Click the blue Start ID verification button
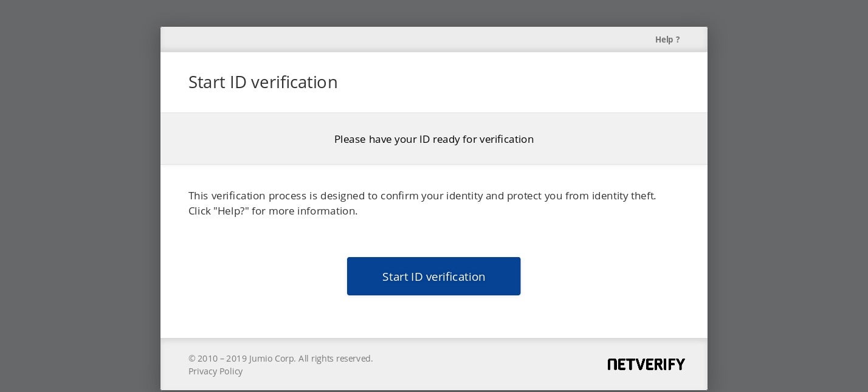The image size is (868, 392). pyautogui.click(x=433, y=277)
